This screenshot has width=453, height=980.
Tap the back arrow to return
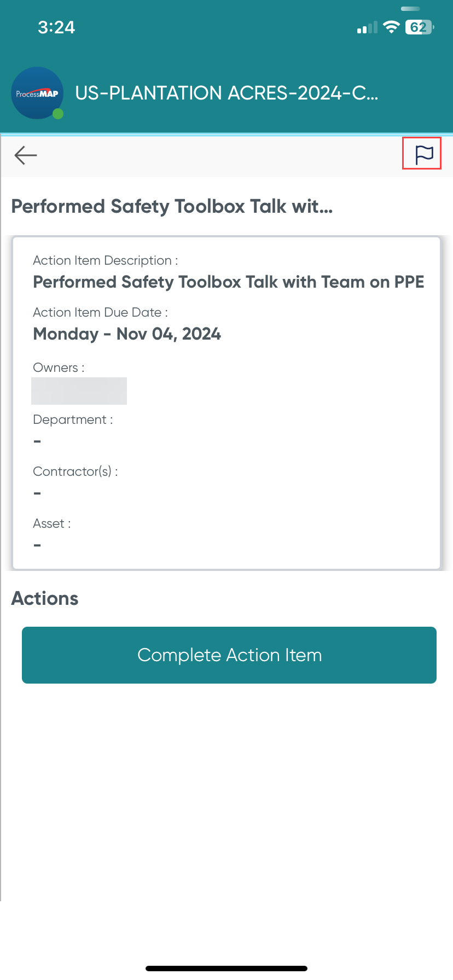25,155
